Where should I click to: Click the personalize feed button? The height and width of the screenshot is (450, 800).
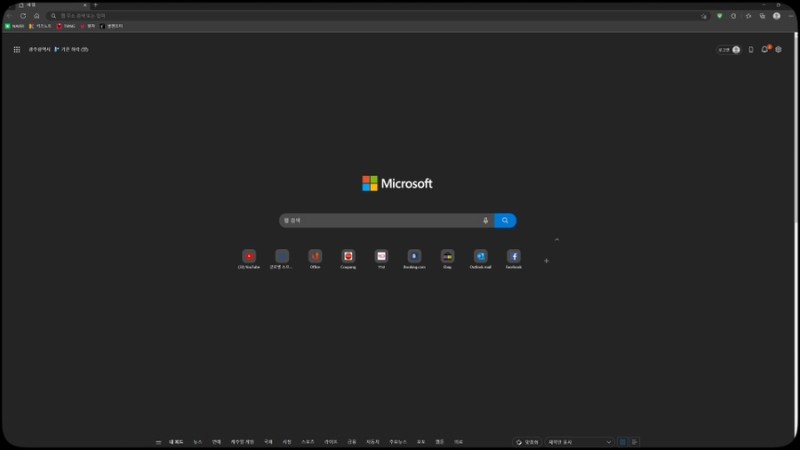pos(528,442)
